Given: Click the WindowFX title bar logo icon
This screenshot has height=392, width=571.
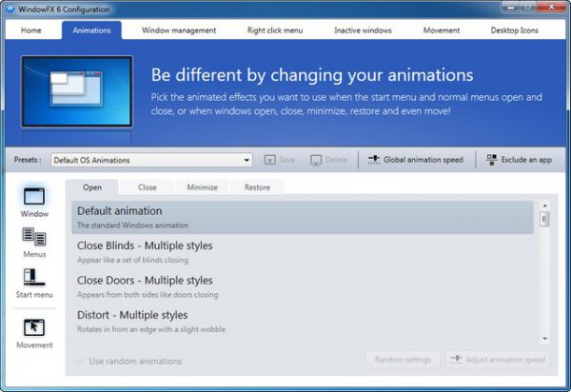Looking at the screenshot, I should click(x=10, y=10).
